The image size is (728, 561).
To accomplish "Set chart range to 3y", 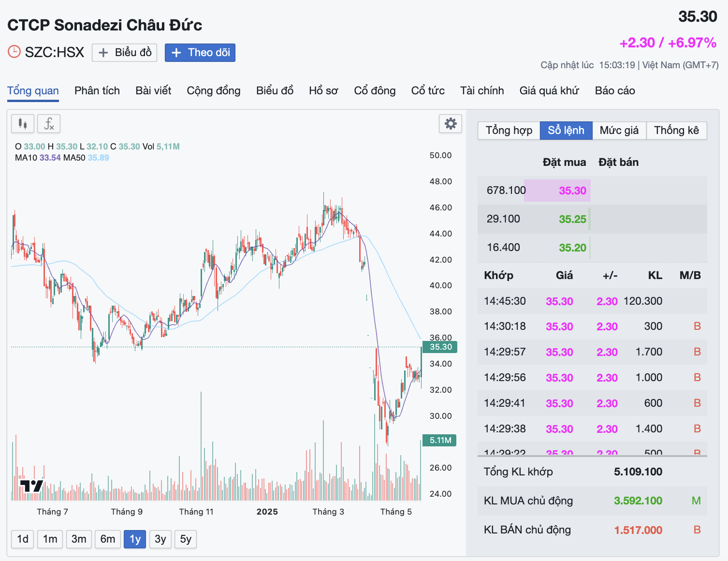I will point(160,539).
